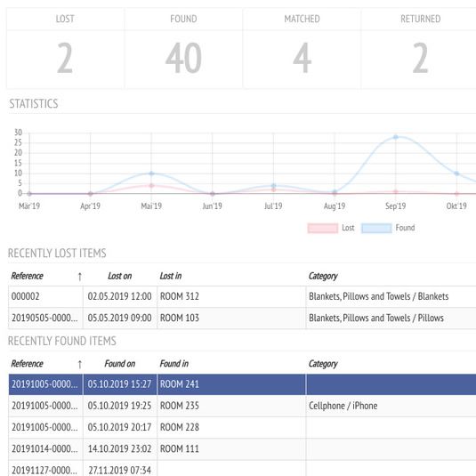Select lost item row ROOM 103

pos(242,319)
